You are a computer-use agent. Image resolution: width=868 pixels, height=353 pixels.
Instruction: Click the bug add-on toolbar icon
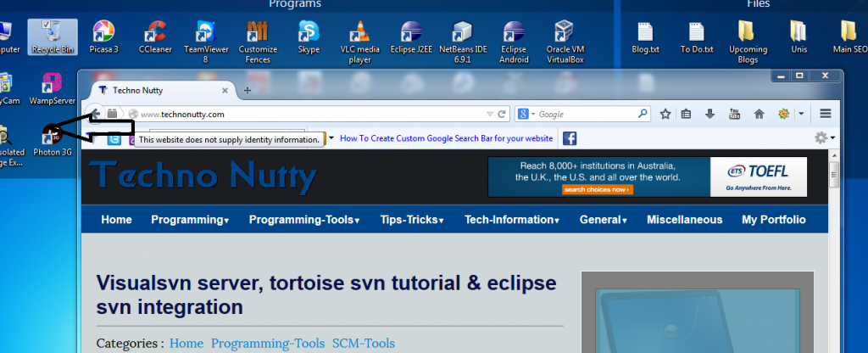click(x=783, y=115)
